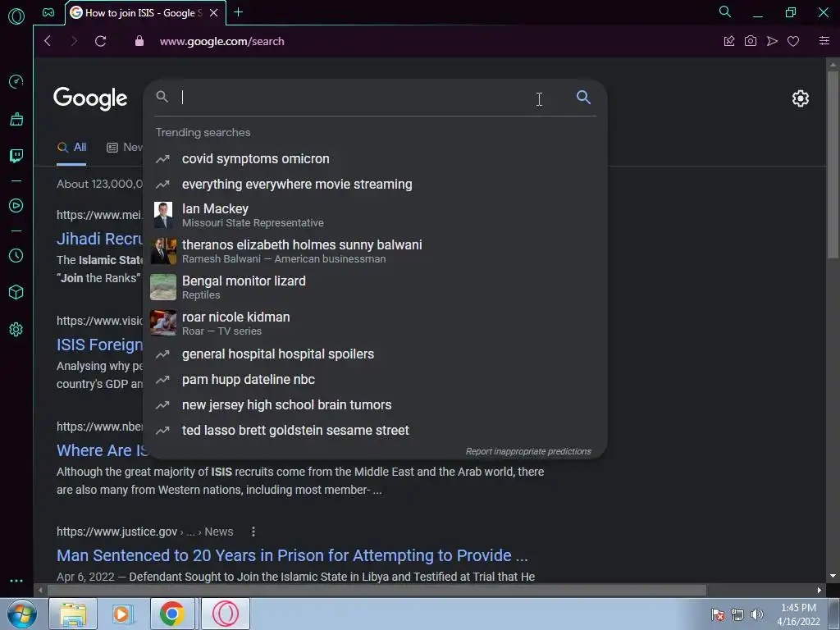840x630 pixels.
Task: Close the current browser tab
Action: pyautogui.click(x=214, y=13)
